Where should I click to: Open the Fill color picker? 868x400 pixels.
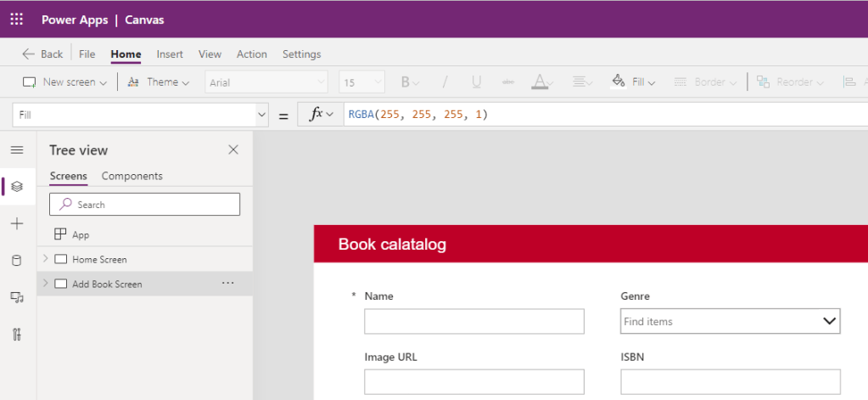coord(633,82)
